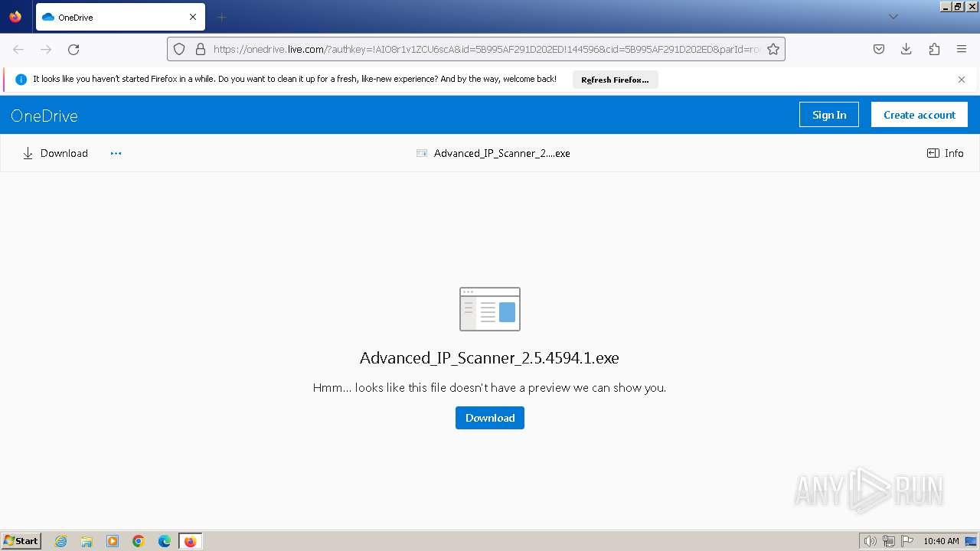
Task: Click the small file type icon in header
Action: click(422, 153)
